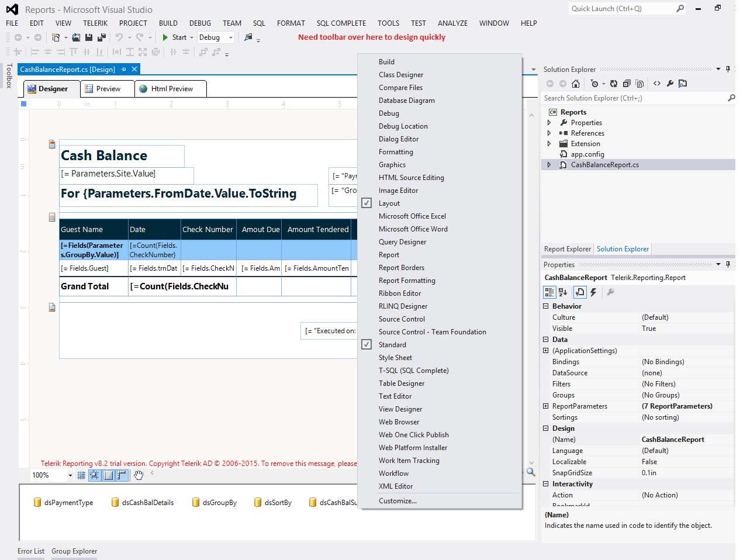
Task: Click the dsPaymentType data source icon
Action: pos(37,502)
